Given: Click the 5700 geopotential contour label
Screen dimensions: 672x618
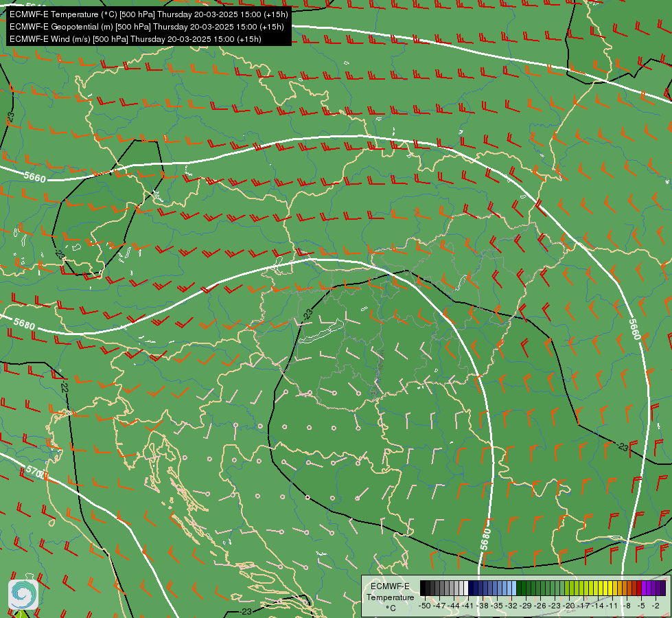Looking at the screenshot, I should [x=35, y=472].
